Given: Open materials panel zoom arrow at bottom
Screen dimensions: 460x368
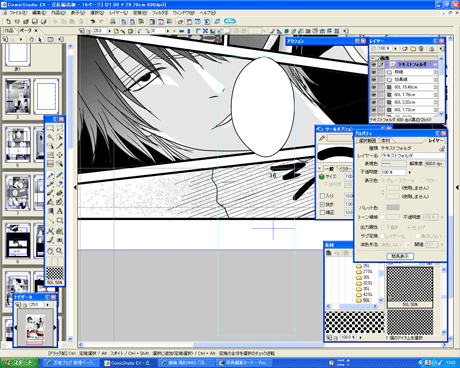Looking at the screenshot, I should (x=360, y=337).
